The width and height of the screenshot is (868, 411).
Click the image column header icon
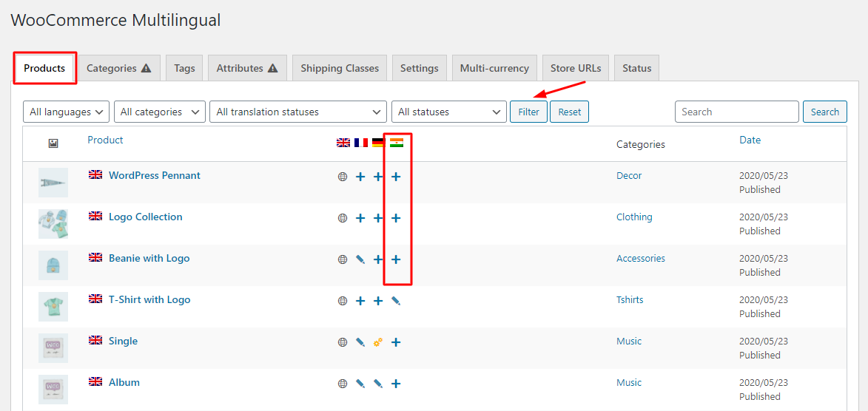pyautogui.click(x=53, y=143)
